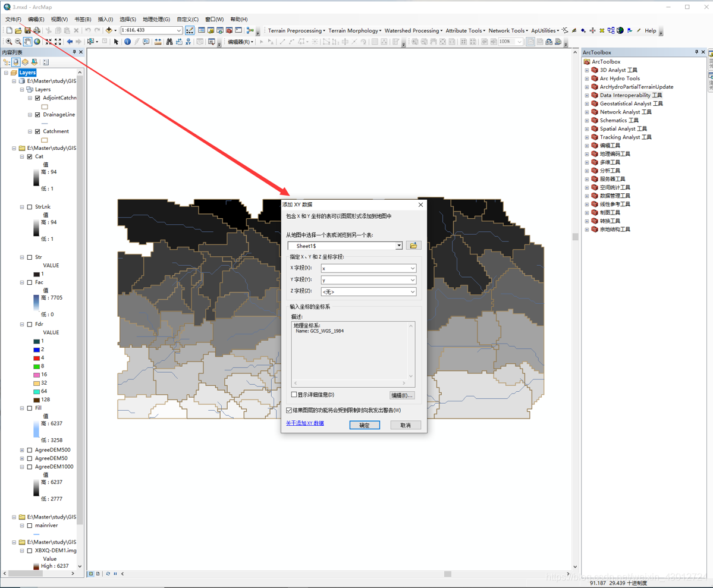Open the ArcToolbox window icon
The width and height of the screenshot is (713, 588).
click(229, 30)
